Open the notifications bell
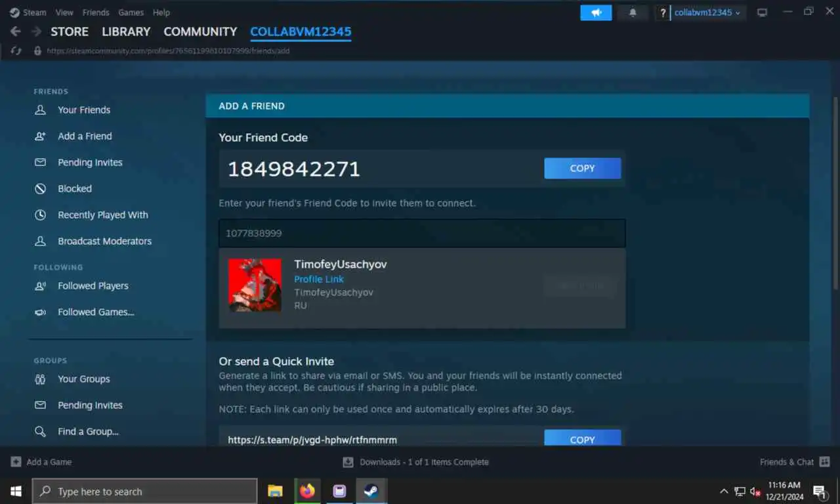The height and width of the screenshot is (504, 840). click(x=633, y=12)
